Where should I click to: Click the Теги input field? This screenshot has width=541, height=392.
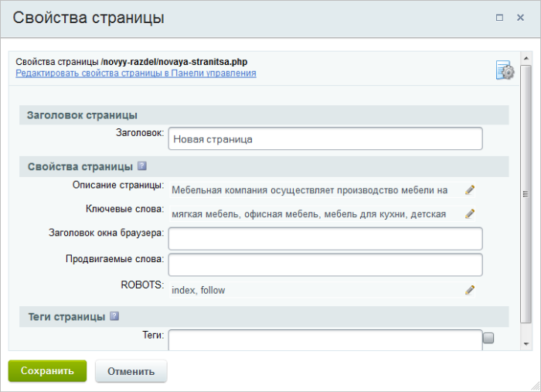325,340
